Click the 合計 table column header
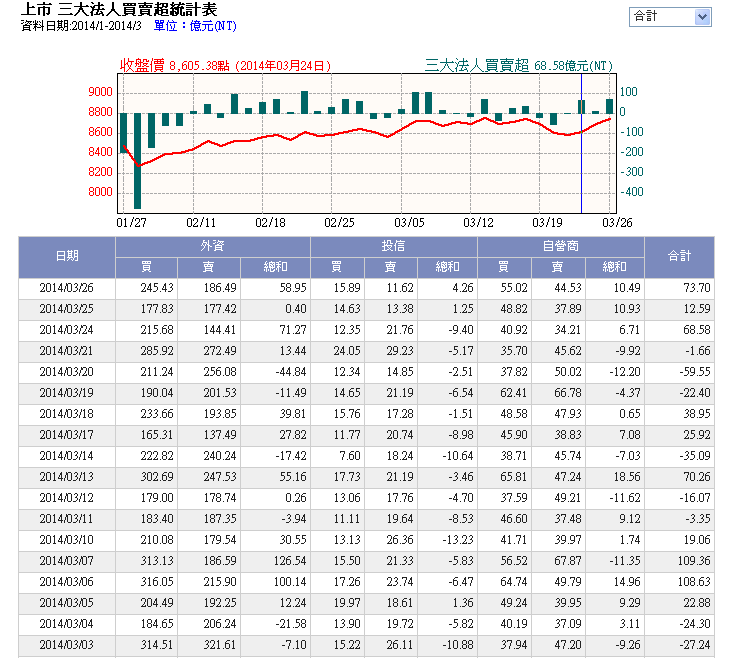Viewport: 750px width, 658px height. (x=679, y=257)
